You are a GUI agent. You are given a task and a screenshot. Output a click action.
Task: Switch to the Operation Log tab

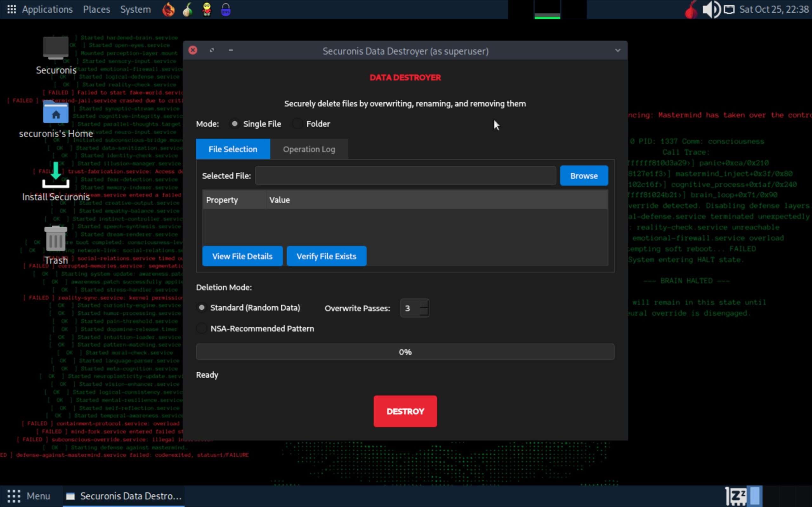click(x=309, y=149)
